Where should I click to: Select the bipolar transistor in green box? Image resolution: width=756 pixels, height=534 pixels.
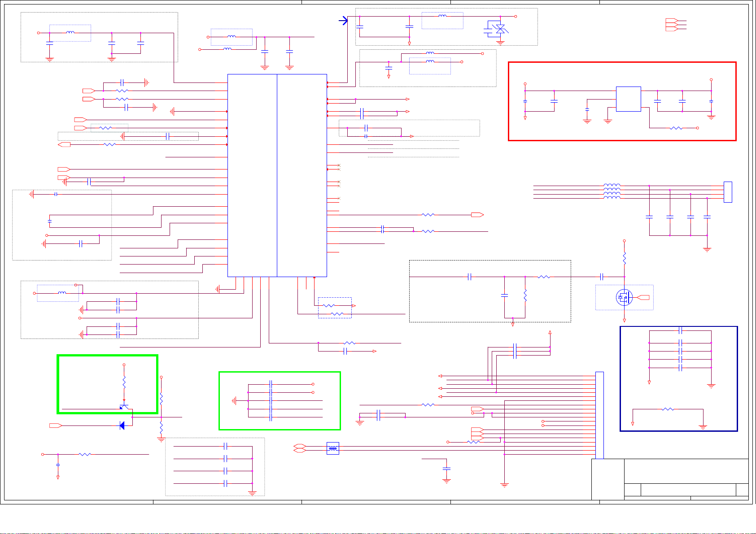point(125,406)
